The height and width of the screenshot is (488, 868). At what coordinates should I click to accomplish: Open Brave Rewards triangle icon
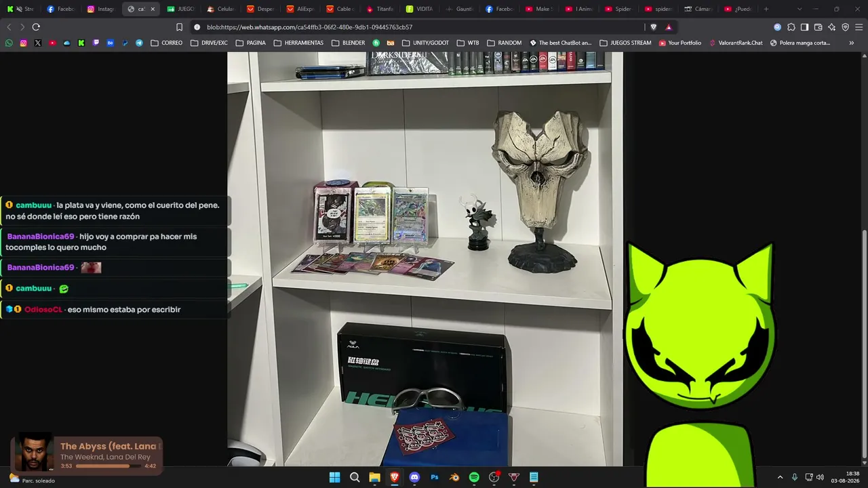coord(669,27)
